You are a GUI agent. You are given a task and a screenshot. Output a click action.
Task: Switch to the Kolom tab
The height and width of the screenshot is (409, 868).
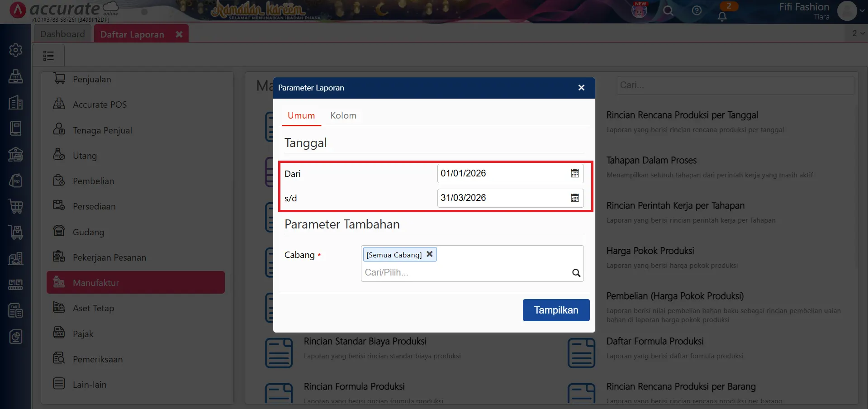(x=343, y=115)
